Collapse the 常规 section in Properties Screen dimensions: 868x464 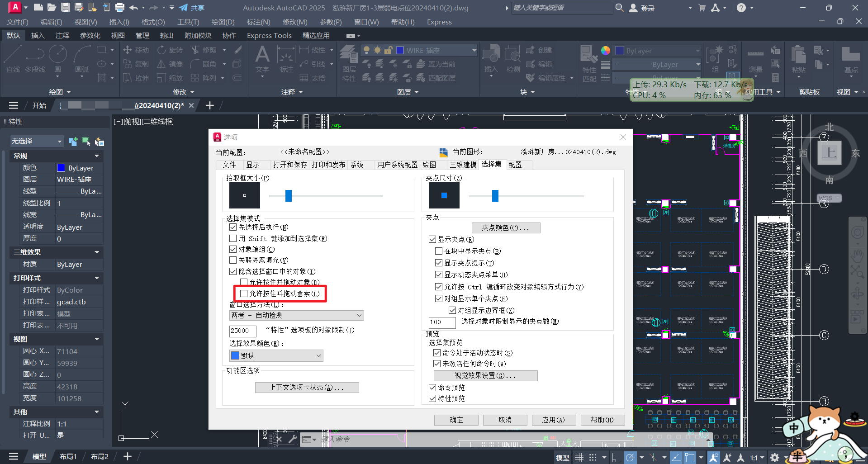96,156
